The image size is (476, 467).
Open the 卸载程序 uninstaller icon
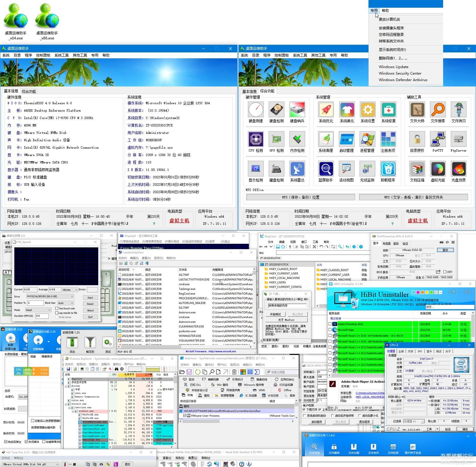388,169
